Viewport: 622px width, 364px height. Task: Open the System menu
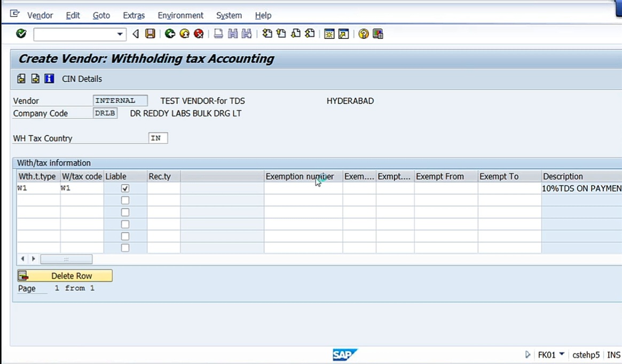[229, 15]
